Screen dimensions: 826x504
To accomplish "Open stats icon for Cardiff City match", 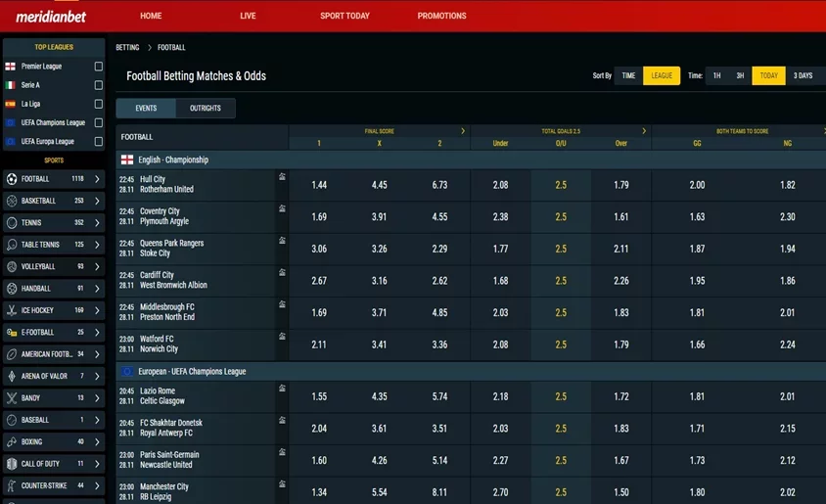I will [x=283, y=272].
